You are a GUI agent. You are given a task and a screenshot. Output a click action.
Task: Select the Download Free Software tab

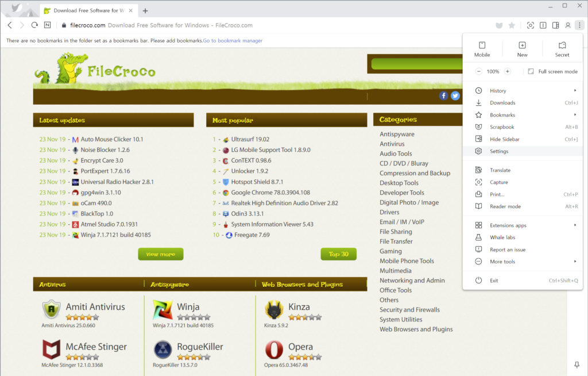pyautogui.click(x=89, y=10)
